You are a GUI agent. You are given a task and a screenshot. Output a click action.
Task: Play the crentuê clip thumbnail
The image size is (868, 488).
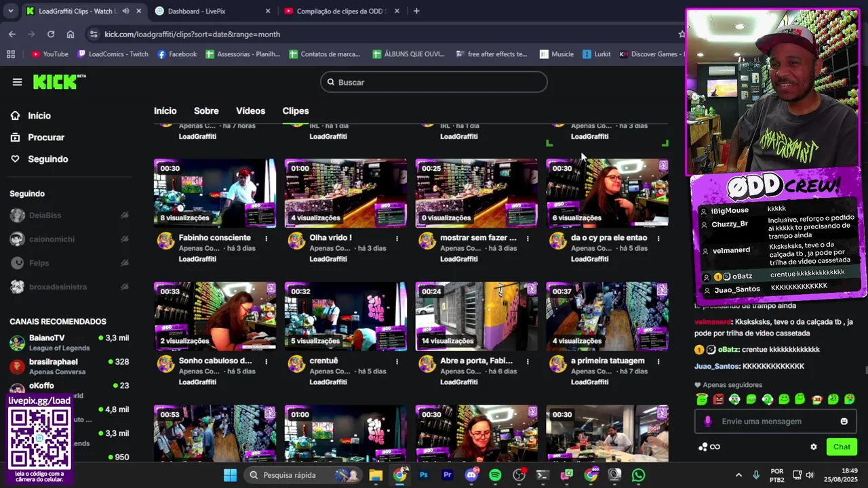pos(346,317)
